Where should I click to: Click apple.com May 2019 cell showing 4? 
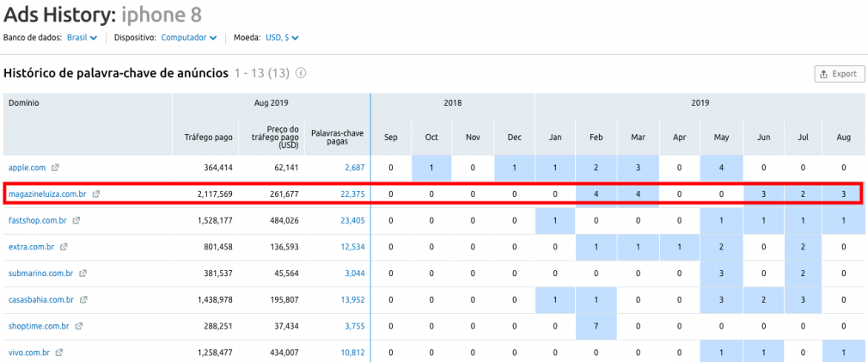point(721,168)
